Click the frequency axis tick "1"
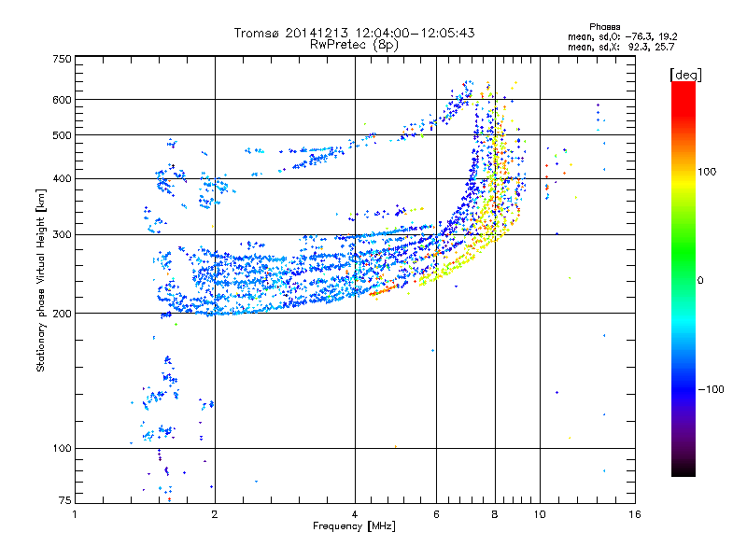Viewport: 747px width, 560px height. tap(75, 514)
